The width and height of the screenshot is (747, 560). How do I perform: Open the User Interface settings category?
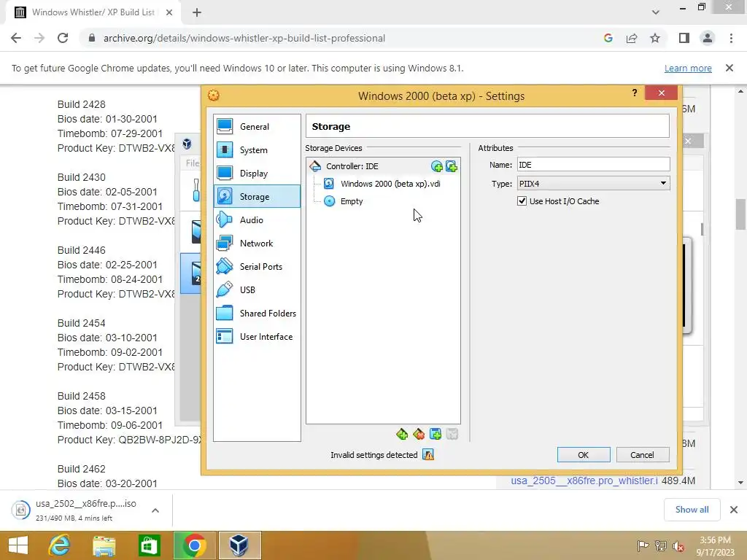(257, 337)
